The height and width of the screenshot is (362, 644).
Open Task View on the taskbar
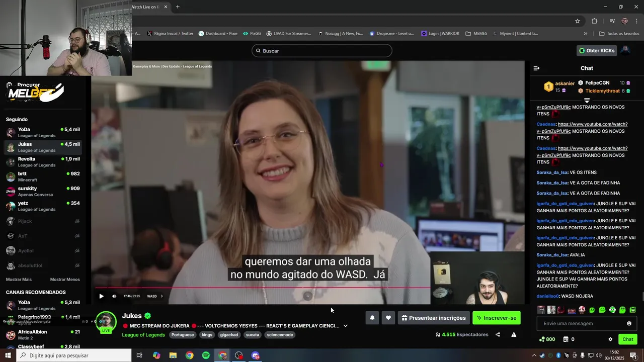(x=139, y=355)
